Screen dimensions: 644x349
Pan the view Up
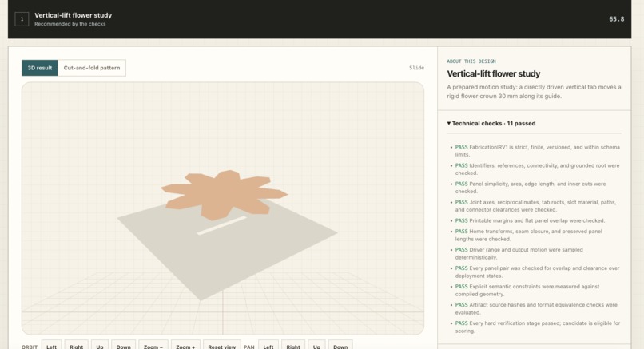(316, 346)
